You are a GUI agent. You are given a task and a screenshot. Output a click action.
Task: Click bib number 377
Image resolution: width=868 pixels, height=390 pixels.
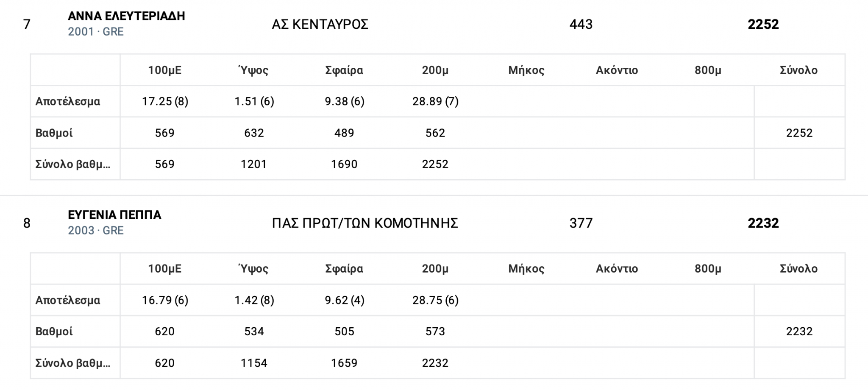(x=581, y=223)
